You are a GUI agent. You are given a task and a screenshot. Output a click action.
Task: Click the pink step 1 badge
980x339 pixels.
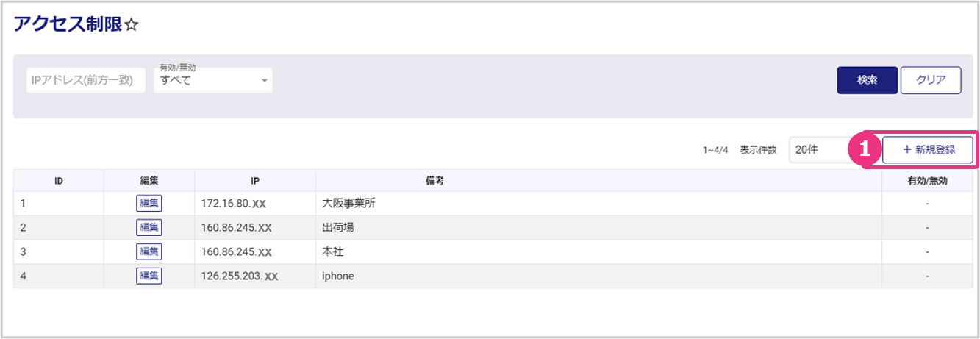pyautogui.click(x=865, y=150)
